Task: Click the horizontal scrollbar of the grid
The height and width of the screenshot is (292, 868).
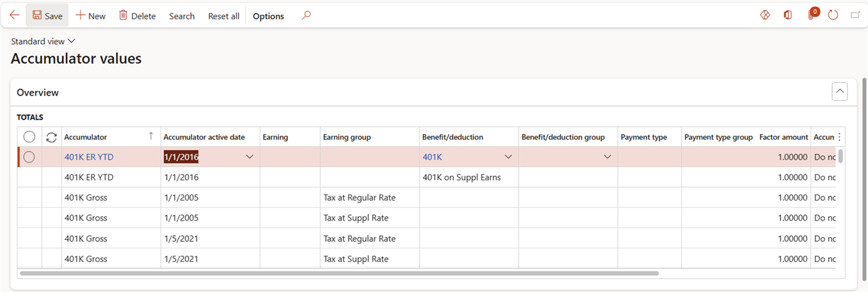Action: point(339,273)
